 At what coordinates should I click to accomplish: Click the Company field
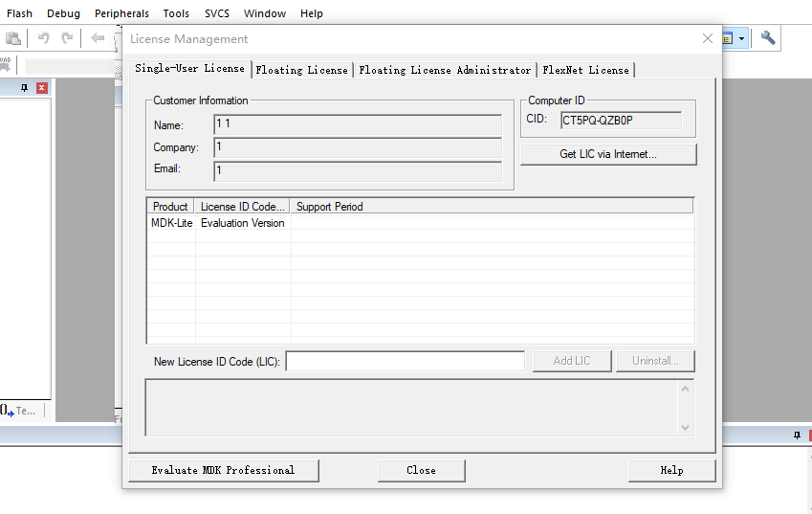[358, 147]
